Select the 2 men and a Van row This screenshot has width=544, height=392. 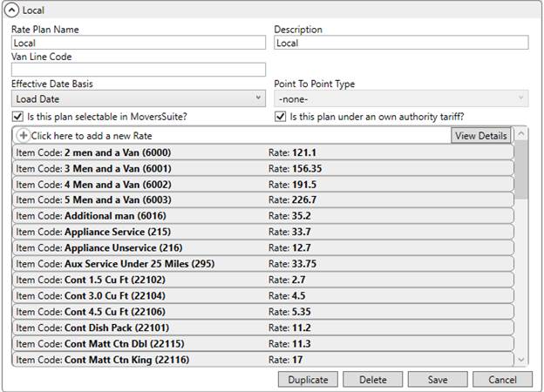tap(262, 152)
